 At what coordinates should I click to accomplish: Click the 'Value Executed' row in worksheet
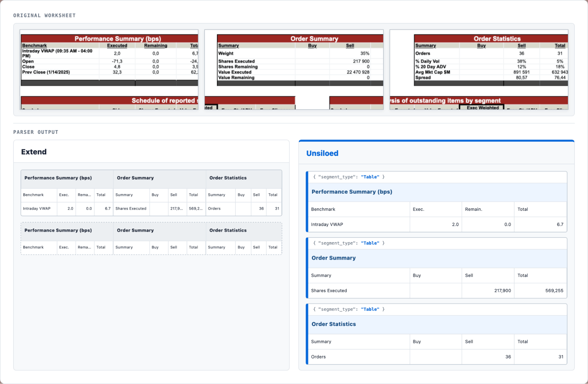(300, 72)
